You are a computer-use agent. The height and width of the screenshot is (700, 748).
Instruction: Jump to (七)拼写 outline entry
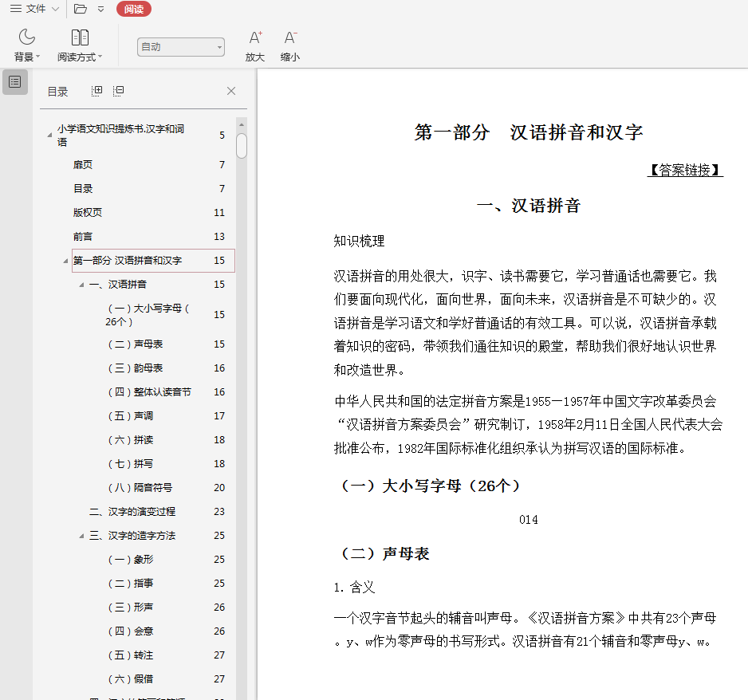click(131, 463)
